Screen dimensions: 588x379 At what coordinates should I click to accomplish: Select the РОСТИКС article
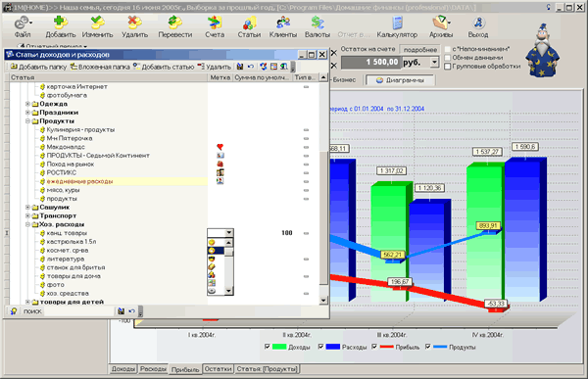pos(61,172)
